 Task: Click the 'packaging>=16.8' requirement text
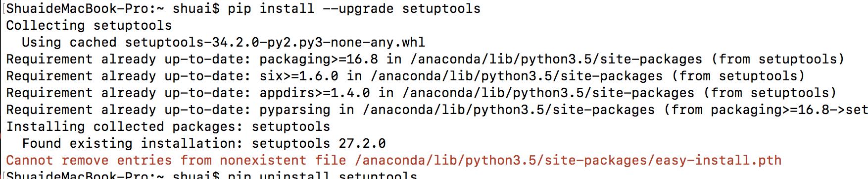click(319, 60)
